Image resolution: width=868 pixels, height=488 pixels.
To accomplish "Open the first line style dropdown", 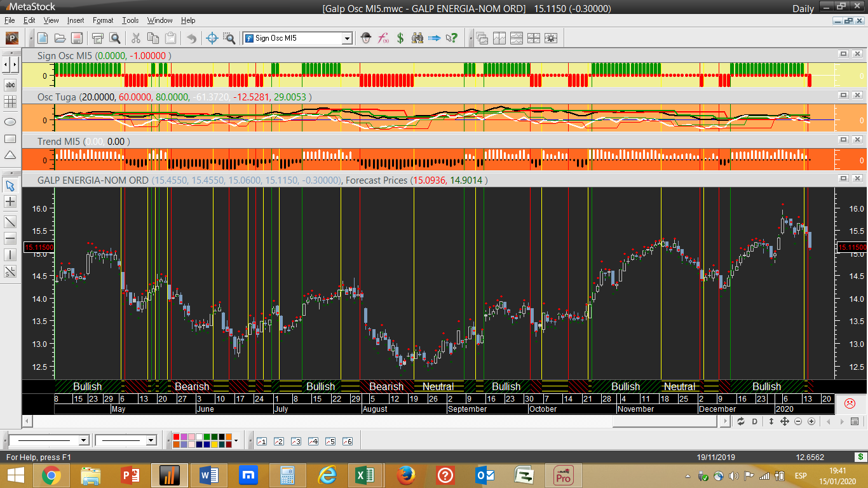I will click(83, 440).
